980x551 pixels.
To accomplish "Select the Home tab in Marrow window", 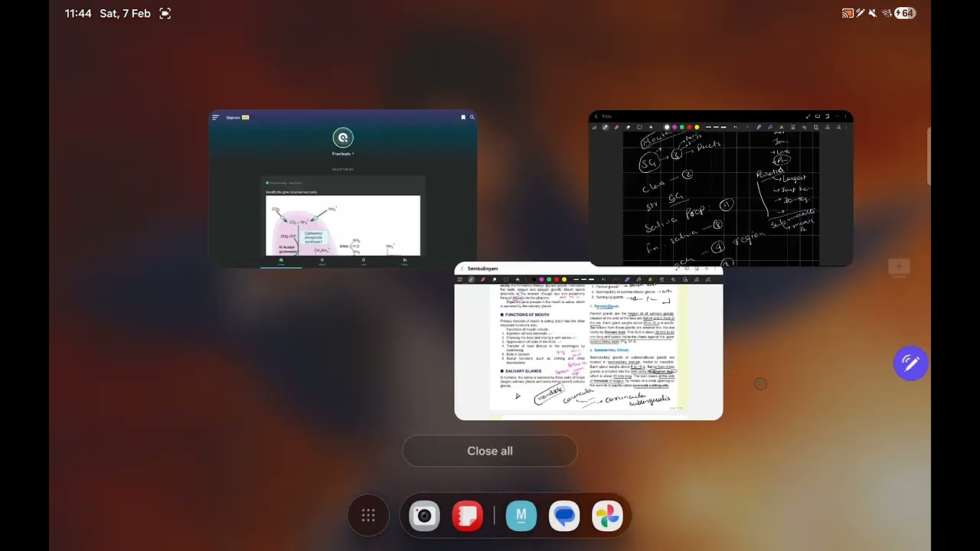I will [x=281, y=261].
